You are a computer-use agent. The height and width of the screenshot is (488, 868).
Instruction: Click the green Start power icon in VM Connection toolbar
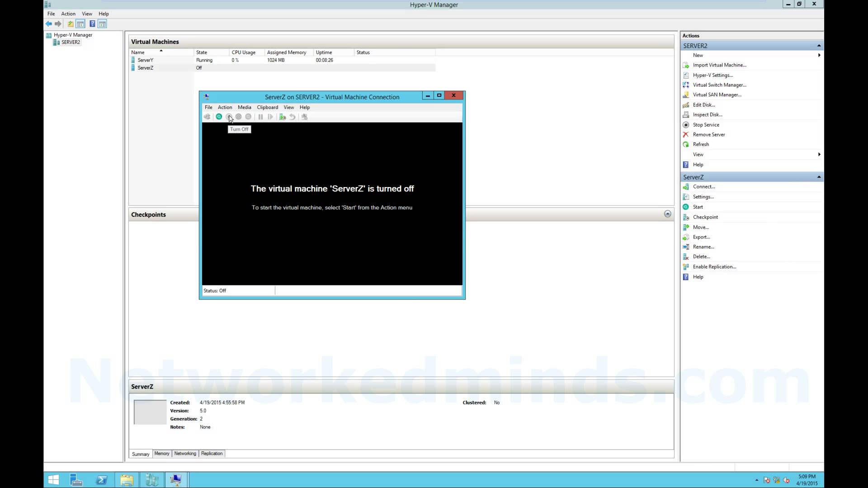point(219,117)
